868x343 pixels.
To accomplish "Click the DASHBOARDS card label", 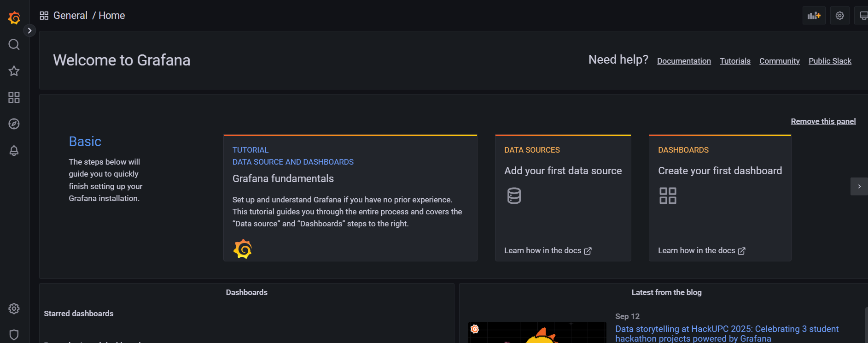I will coord(683,150).
